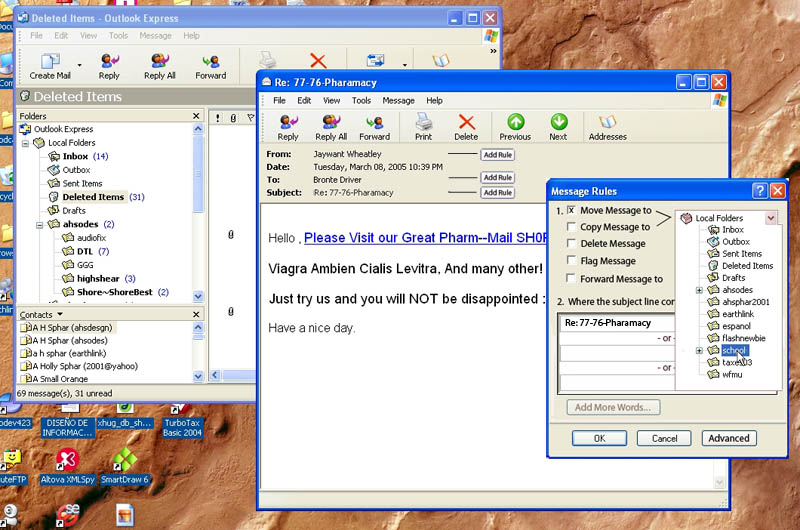Open Addresses from message toolbar
Image resolution: width=800 pixels, height=530 pixels.
coord(608,127)
